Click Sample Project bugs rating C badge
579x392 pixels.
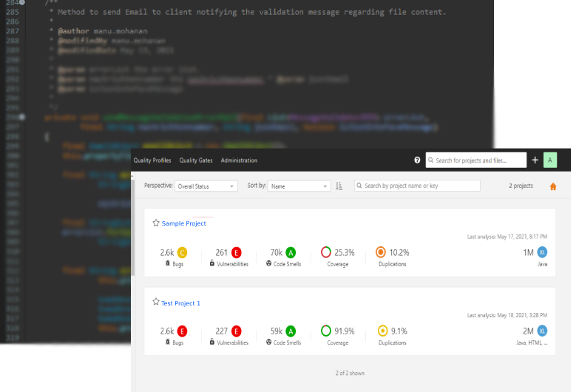[183, 252]
